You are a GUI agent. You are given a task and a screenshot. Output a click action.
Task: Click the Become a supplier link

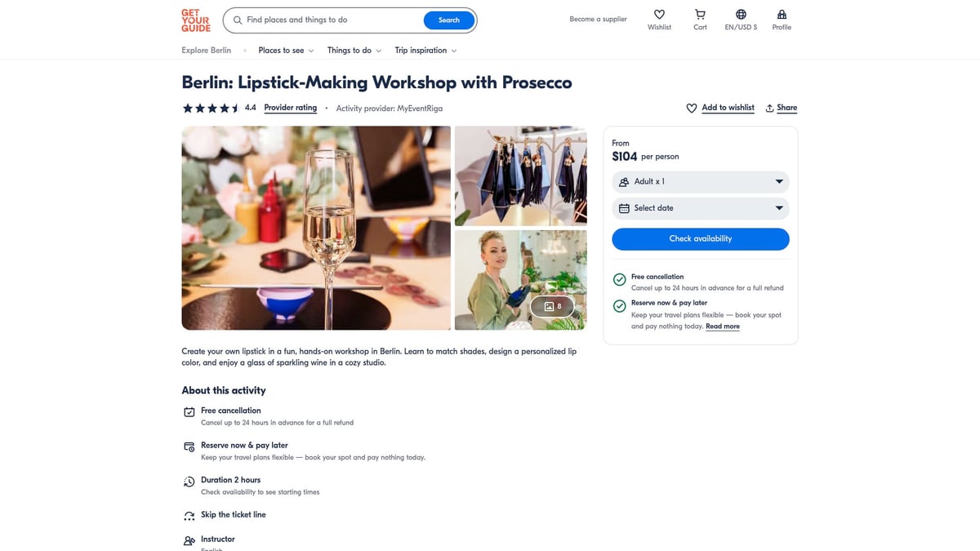[598, 20]
